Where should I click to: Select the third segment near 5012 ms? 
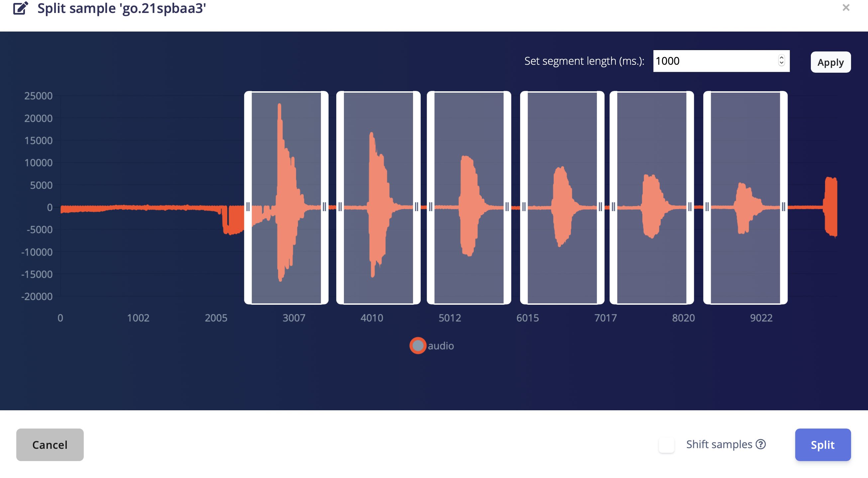coord(469,198)
